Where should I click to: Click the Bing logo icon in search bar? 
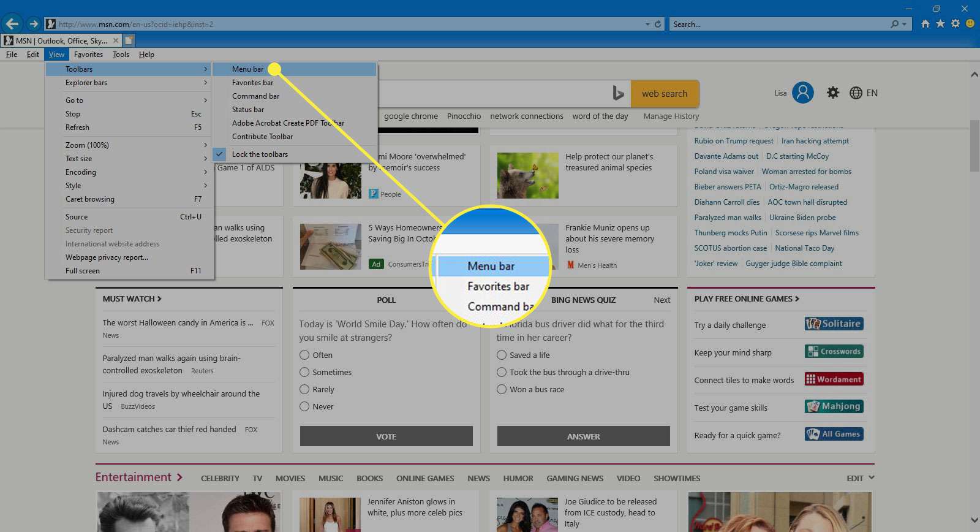[x=618, y=93]
